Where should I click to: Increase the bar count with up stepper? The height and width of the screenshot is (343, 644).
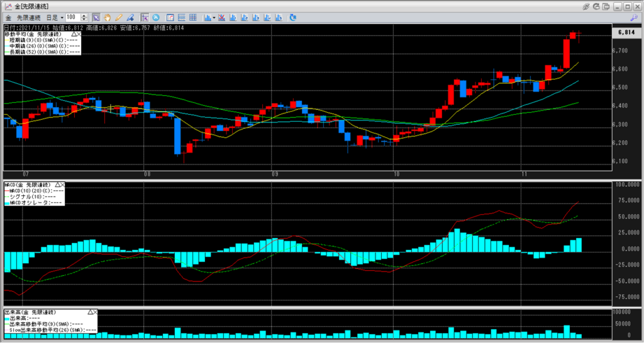84,16
